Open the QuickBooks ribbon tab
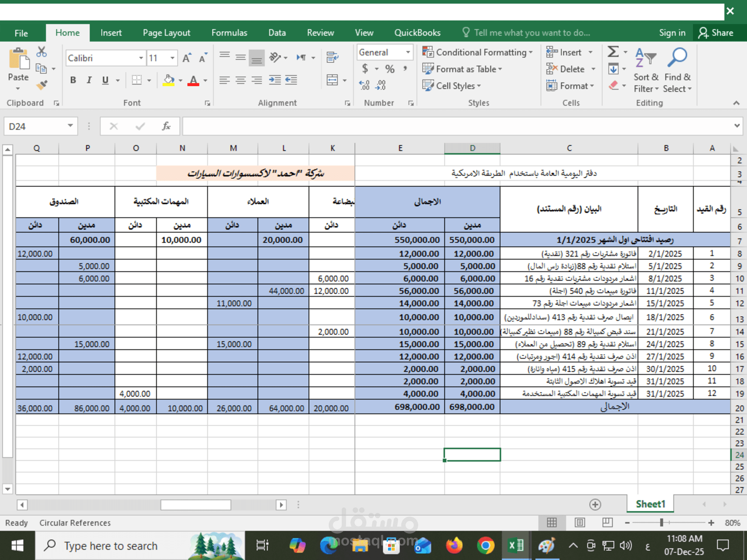 pos(417,32)
